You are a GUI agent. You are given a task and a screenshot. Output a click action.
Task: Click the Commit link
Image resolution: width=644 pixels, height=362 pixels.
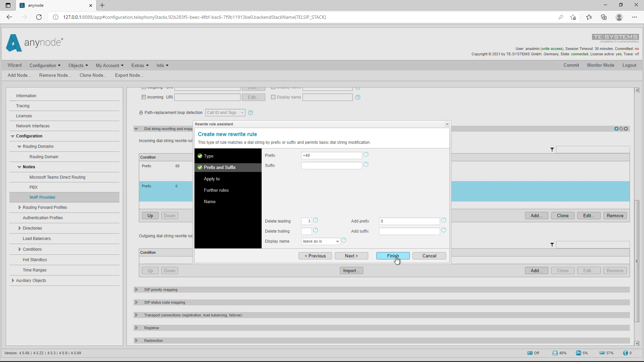coord(571,65)
